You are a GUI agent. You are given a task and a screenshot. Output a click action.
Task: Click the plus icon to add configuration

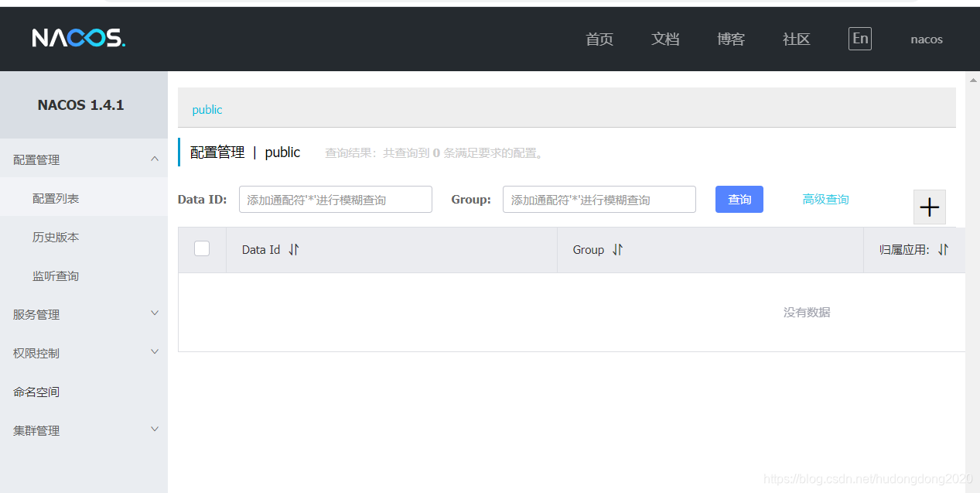(x=929, y=207)
